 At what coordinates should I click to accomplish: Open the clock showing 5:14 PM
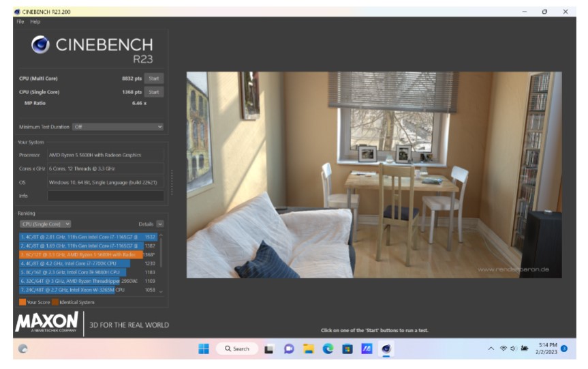pyautogui.click(x=546, y=349)
